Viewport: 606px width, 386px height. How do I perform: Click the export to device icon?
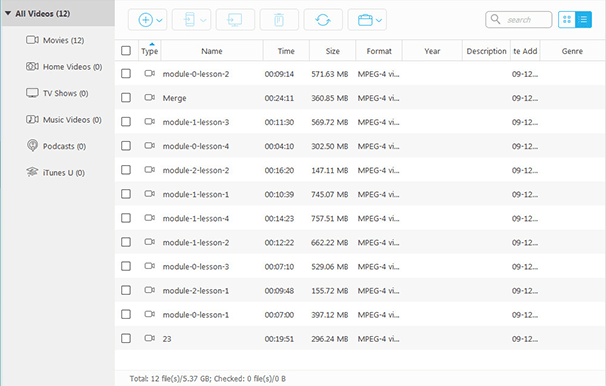point(189,20)
